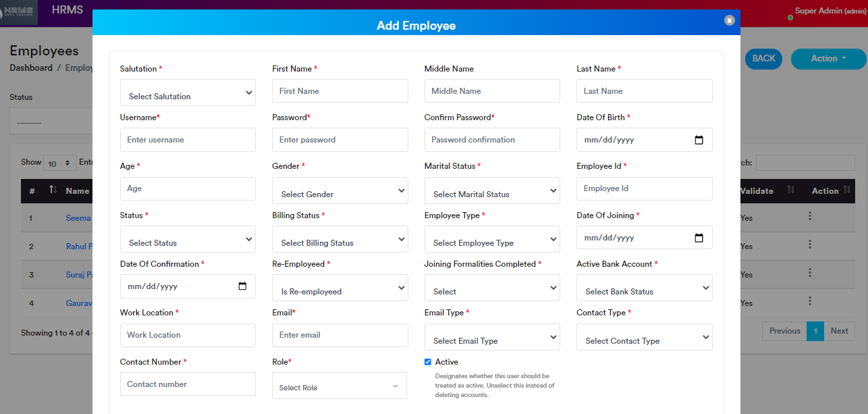
Task: Click the First Name input field
Action: point(340,91)
